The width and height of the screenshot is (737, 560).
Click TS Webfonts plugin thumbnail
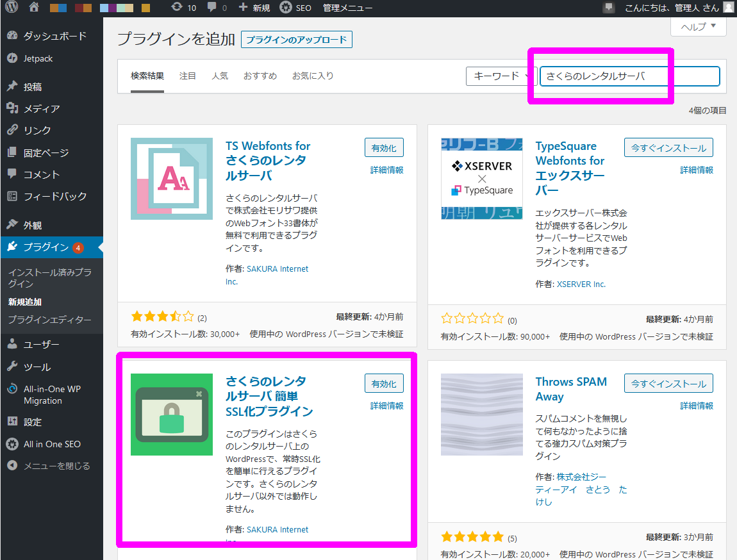172,179
